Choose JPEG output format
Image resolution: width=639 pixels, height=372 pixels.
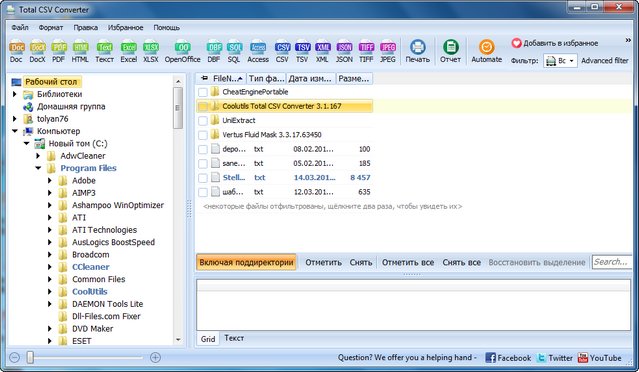coord(388,52)
